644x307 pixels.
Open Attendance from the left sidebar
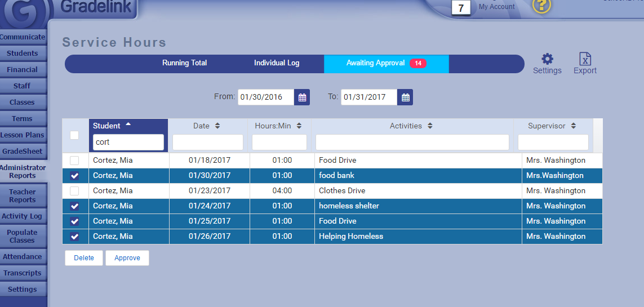(23, 257)
